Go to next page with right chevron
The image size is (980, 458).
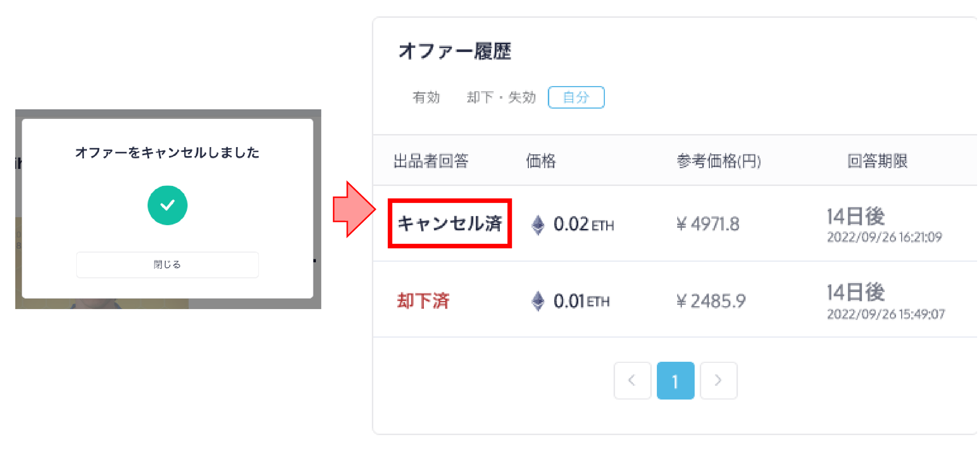[718, 381]
